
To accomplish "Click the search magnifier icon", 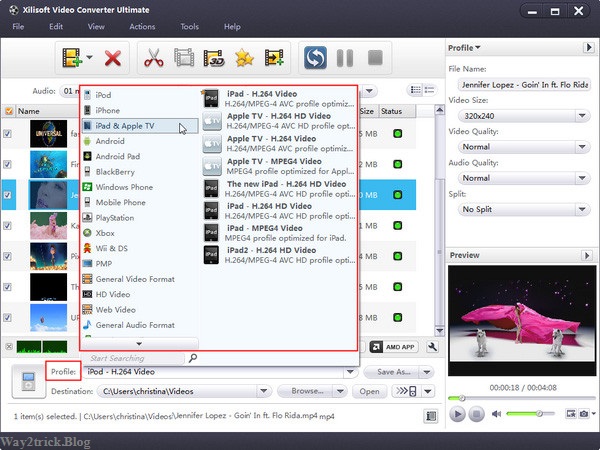I will [x=193, y=358].
